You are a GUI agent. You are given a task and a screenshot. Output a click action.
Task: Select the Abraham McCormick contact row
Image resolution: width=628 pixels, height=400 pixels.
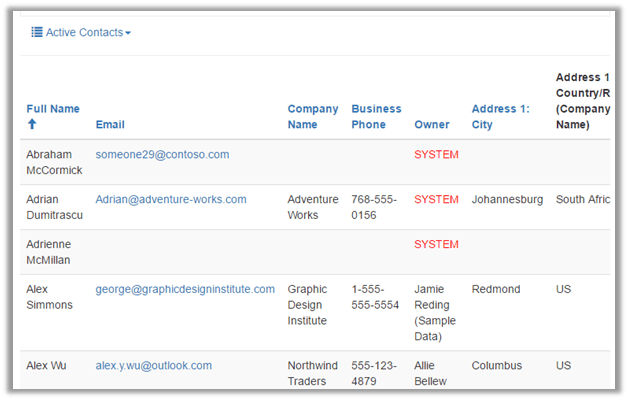click(54, 162)
